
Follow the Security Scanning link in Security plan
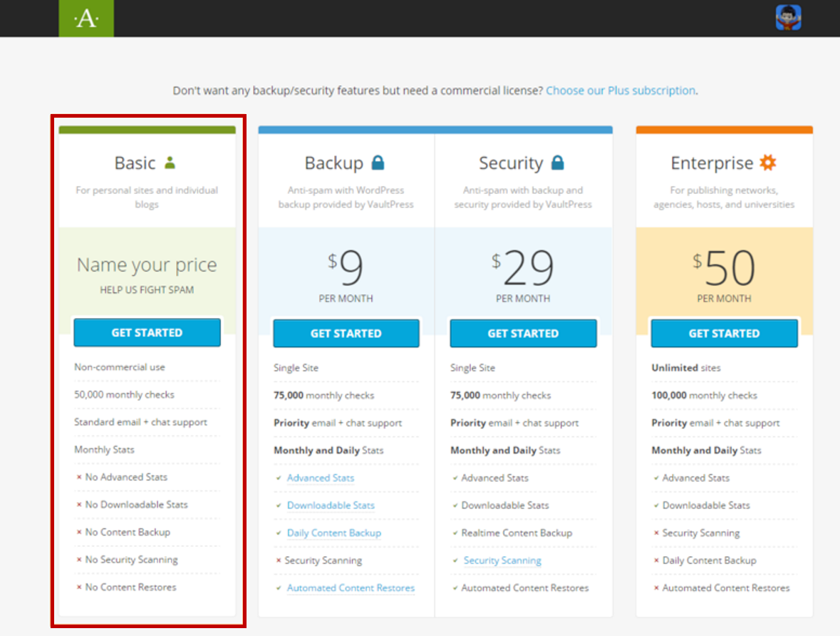point(502,560)
